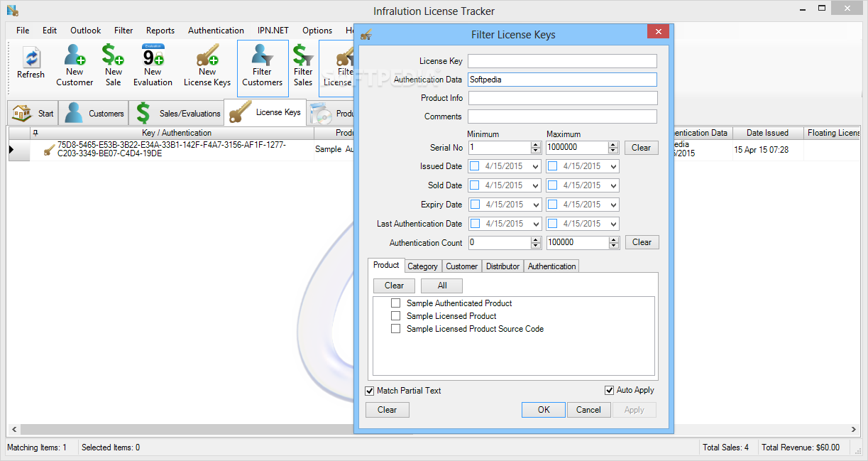
Task: Open Issued Date maximum calendar dropdown
Action: [x=613, y=166]
